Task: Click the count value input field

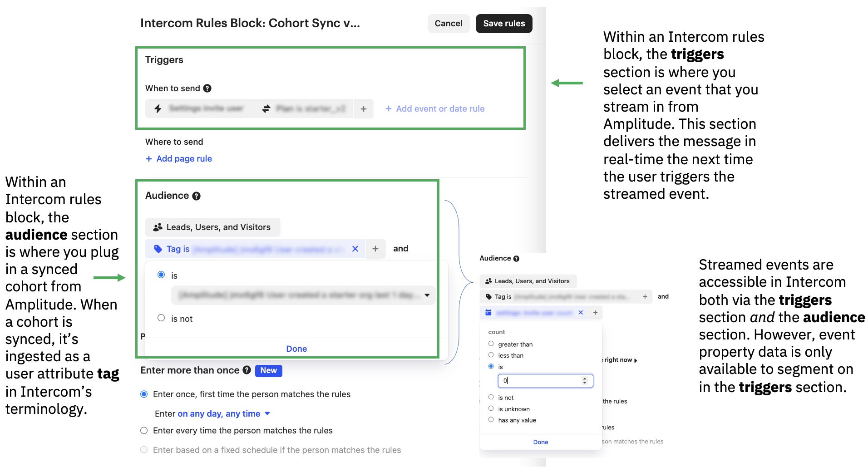Action: click(545, 381)
